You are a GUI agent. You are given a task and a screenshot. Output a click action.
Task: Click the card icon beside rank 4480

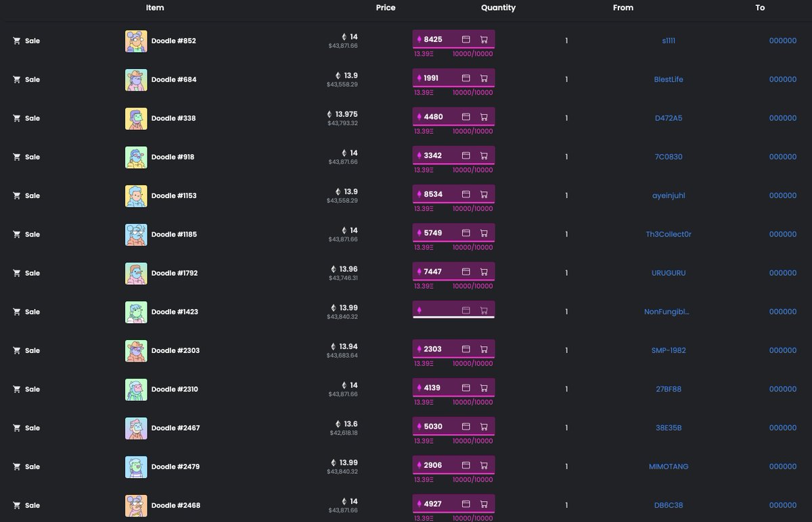pos(466,116)
